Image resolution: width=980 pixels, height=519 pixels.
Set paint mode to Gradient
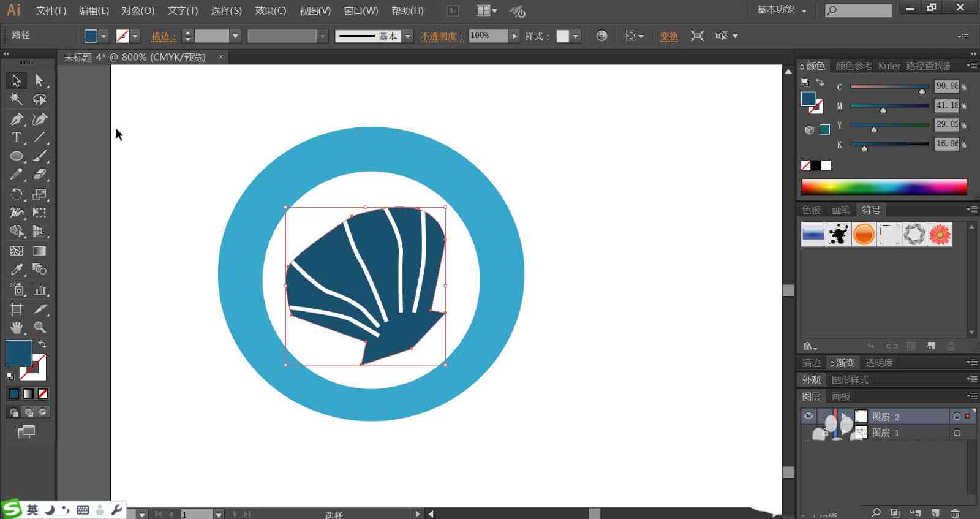pyautogui.click(x=28, y=393)
